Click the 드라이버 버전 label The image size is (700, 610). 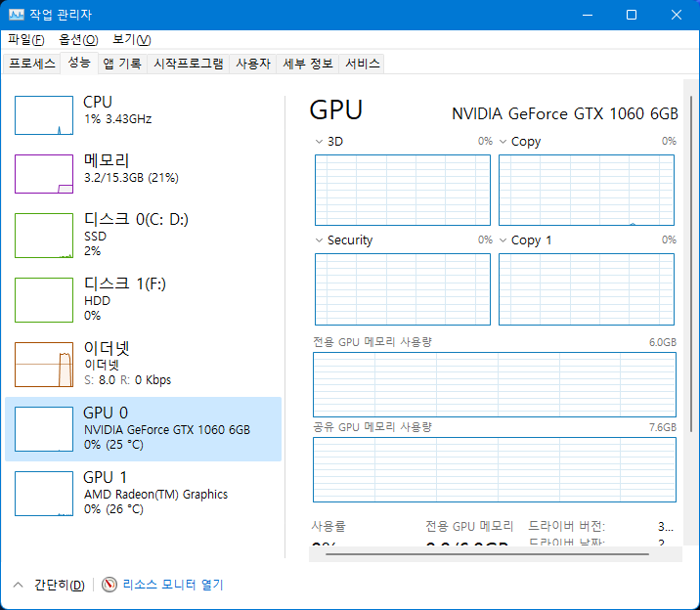(x=566, y=527)
